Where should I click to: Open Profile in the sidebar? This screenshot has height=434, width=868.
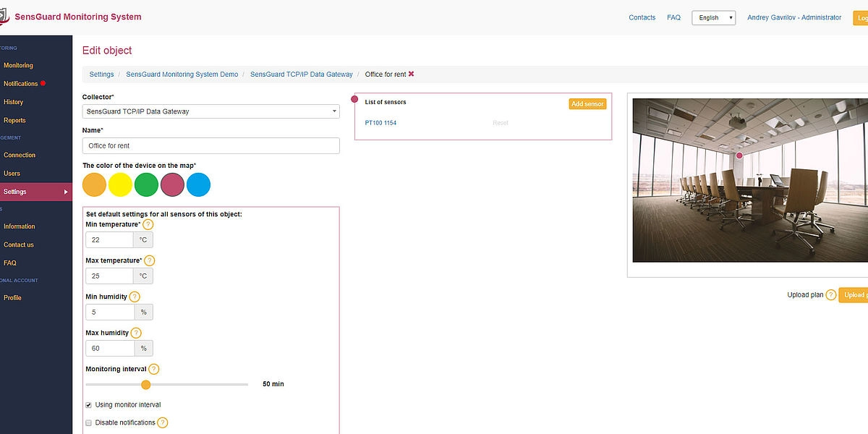pyautogui.click(x=12, y=298)
